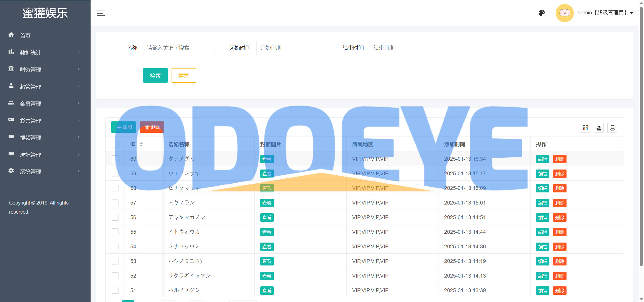644x302 pixels.
Task: Check the checkbox for row ID 57
Action: click(x=115, y=203)
